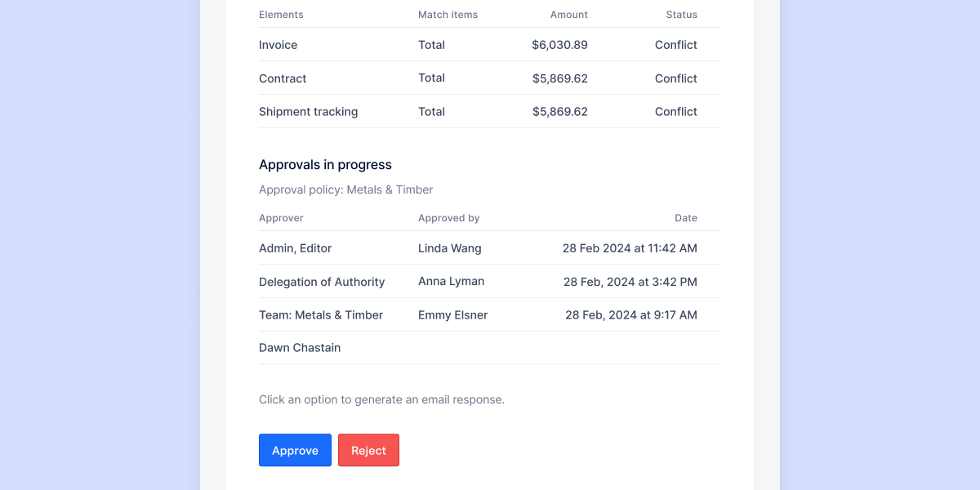
Task: Click the Approvals in progress heading
Action: (x=325, y=164)
